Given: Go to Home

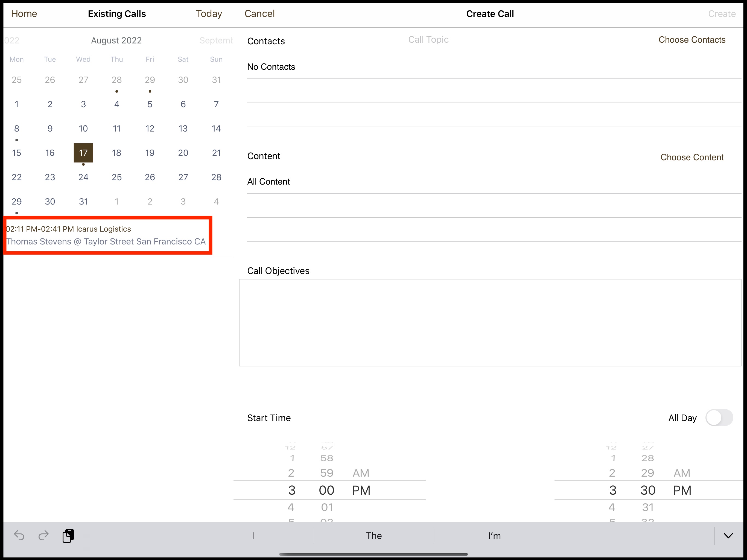Looking at the screenshot, I should point(24,13).
